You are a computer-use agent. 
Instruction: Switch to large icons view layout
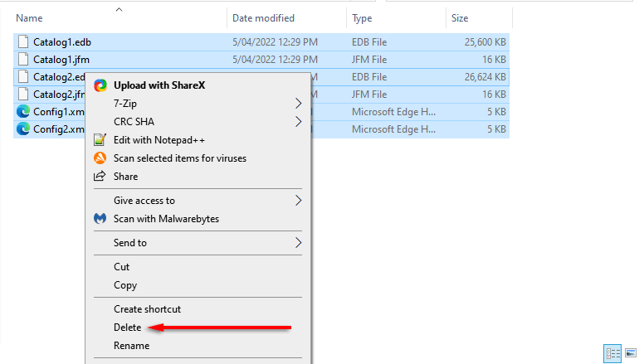[x=630, y=353]
